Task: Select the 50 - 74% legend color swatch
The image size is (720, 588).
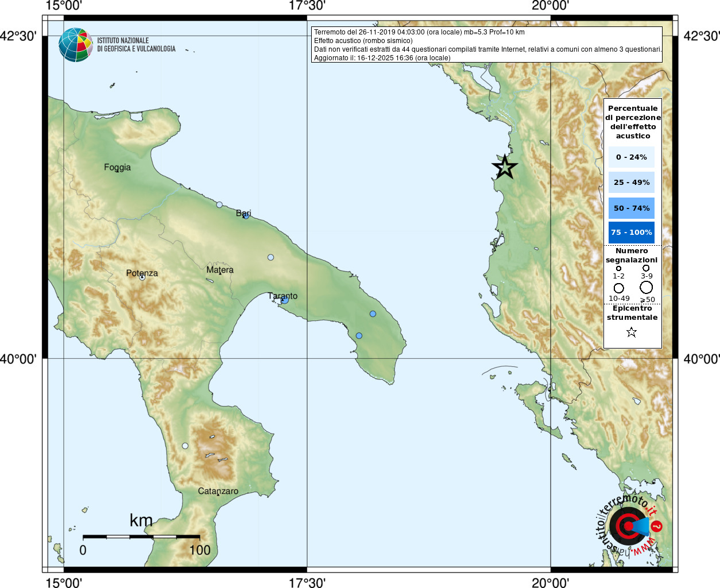Action: tap(631, 208)
